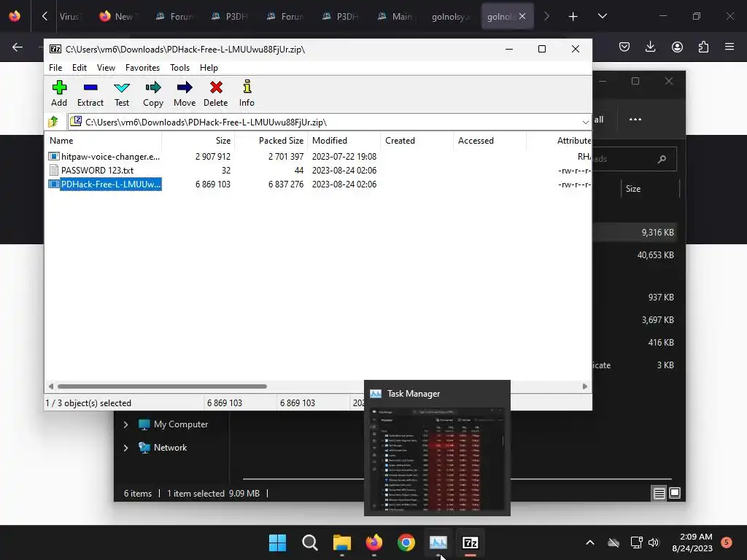Click the 7-Zip taskbar icon
The image size is (747, 560).
pyautogui.click(x=471, y=542)
